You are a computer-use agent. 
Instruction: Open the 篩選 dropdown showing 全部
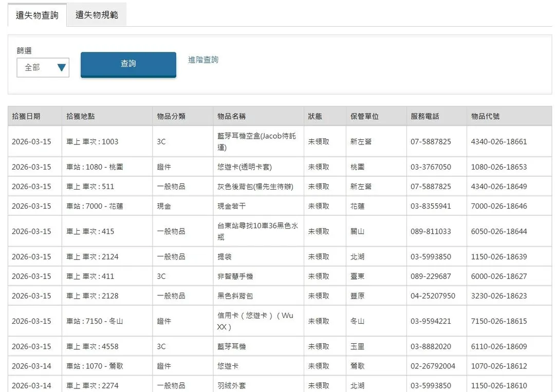pyautogui.click(x=43, y=67)
